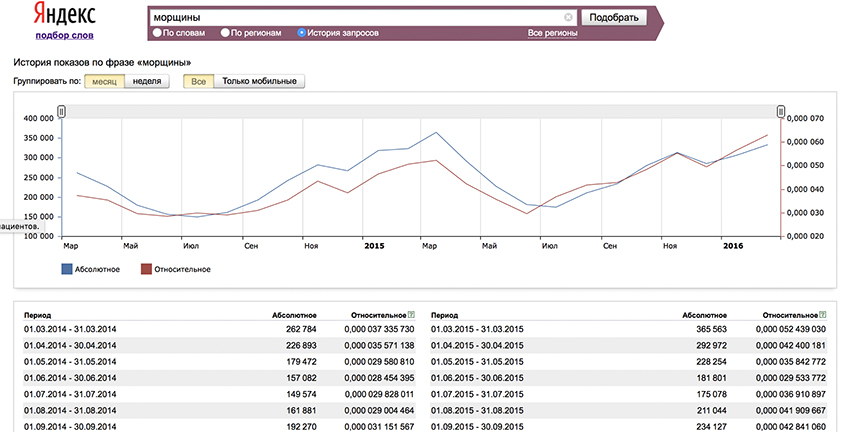Click the Яндекс logo
This screenshot has width=850, height=432.
[65, 14]
